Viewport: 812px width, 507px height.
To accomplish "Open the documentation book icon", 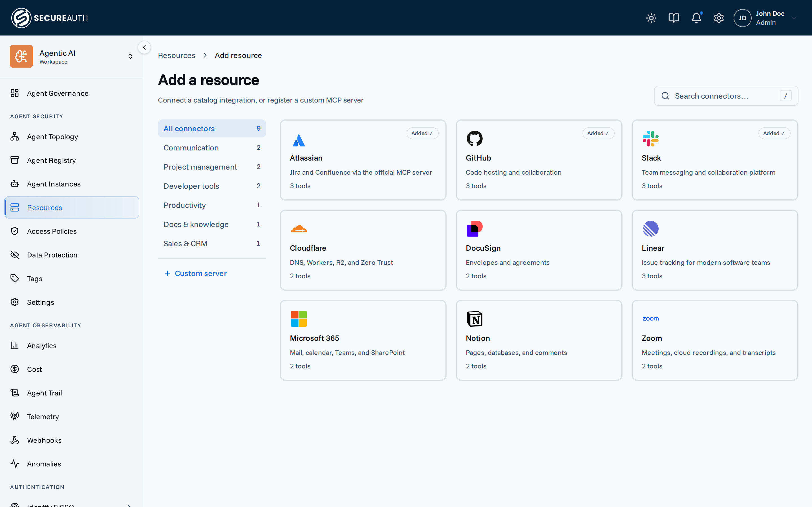I will pos(673,18).
